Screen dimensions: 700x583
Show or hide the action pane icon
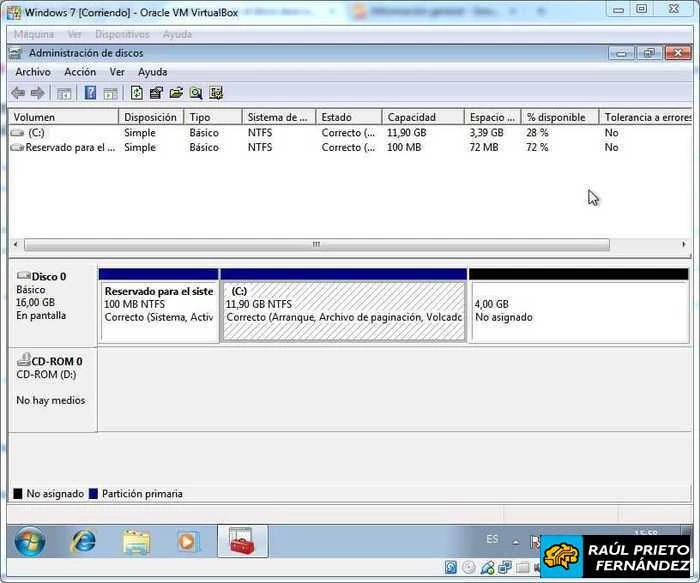(x=111, y=93)
